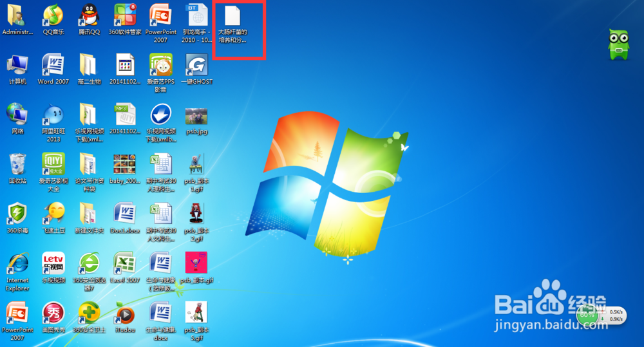Viewport: 644px width, 347px height.
Task: Open the 高二生物 folder
Action: coord(89,65)
